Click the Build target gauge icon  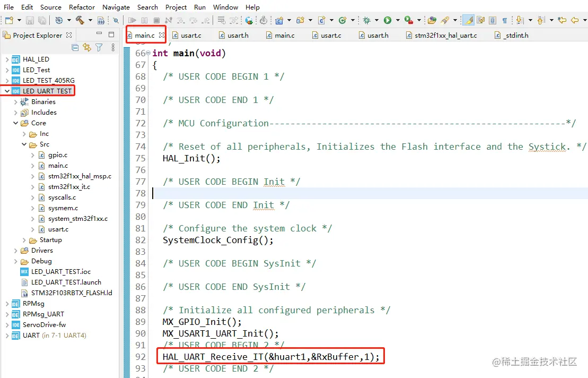[59, 20]
